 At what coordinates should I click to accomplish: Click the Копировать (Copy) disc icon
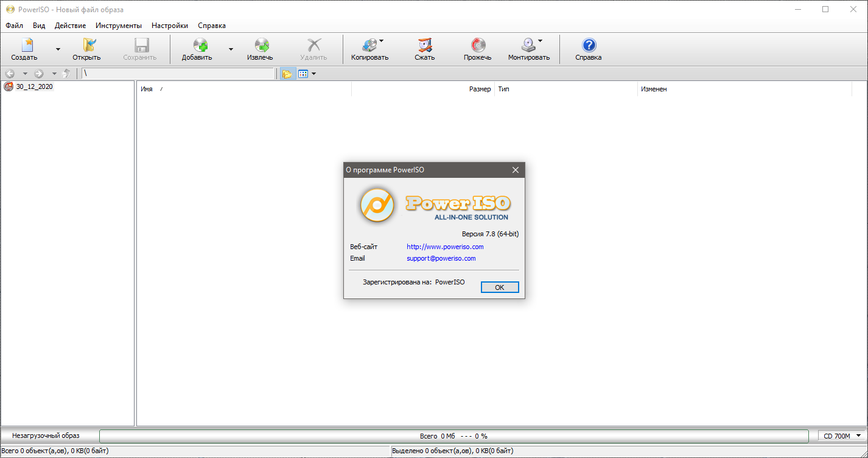[369, 45]
